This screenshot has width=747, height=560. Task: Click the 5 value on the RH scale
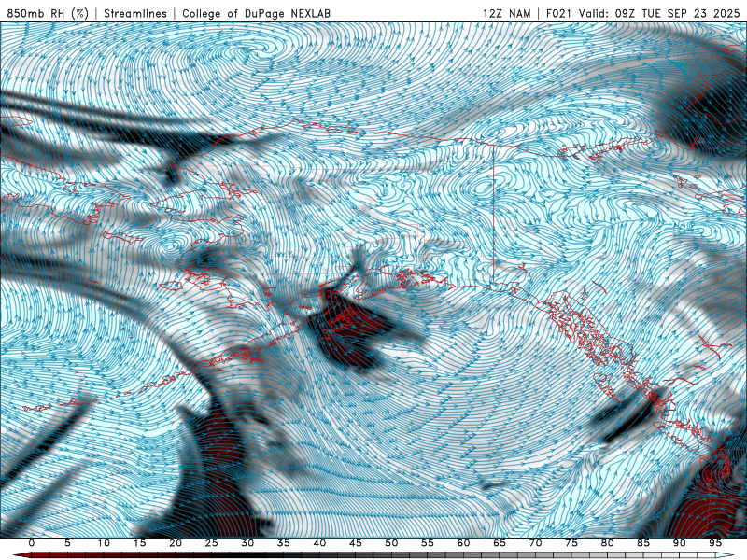click(x=67, y=543)
